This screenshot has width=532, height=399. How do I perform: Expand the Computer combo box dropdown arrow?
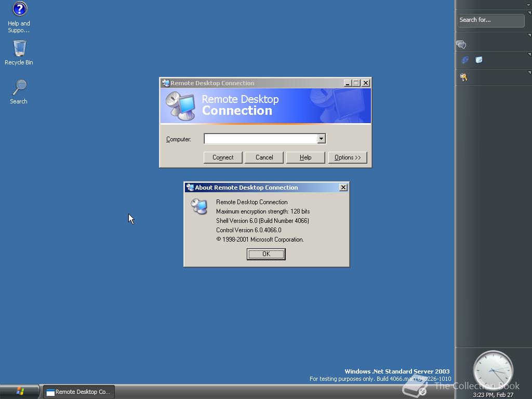tap(321, 138)
